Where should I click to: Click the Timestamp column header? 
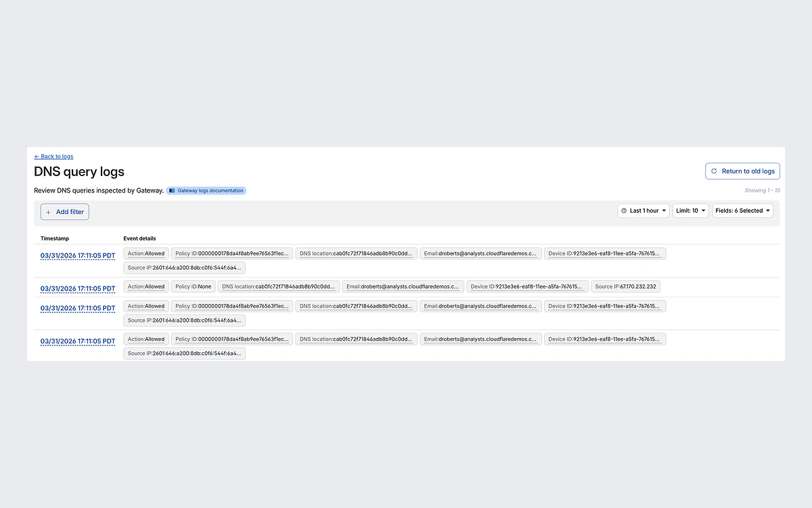click(55, 238)
